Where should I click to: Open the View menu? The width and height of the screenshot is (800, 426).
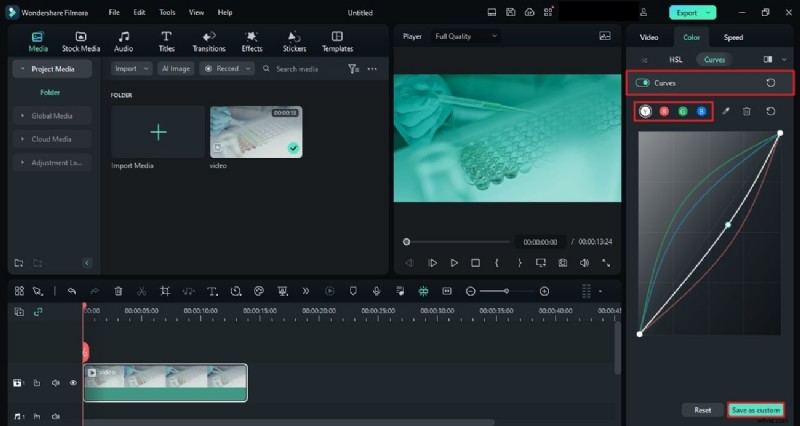196,12
